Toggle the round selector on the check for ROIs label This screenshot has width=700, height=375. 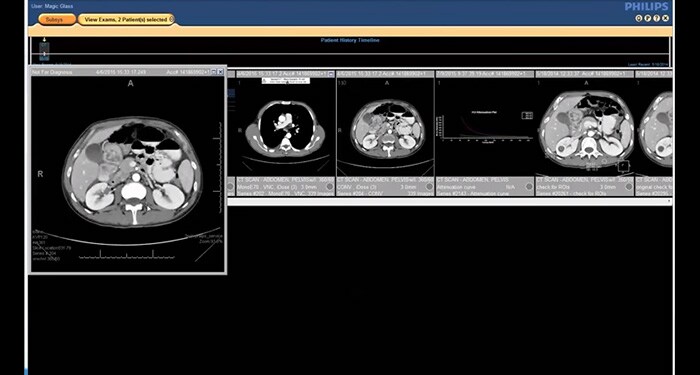pos(629,186)
